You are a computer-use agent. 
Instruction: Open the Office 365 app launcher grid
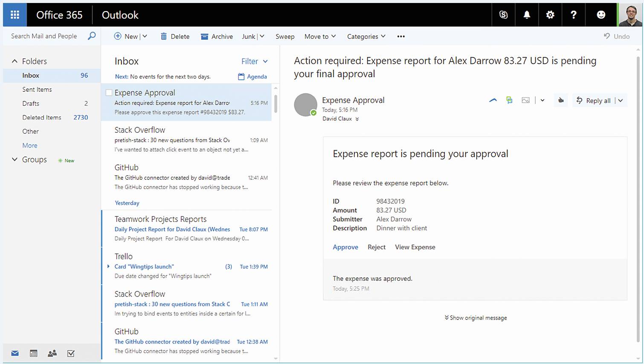point(15,15)
